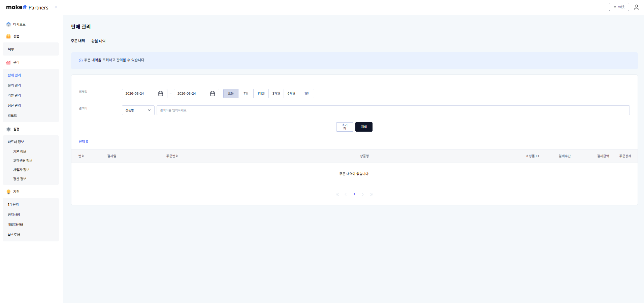
Task: Expand the 파트너 정보 settings section
Action: 16,142
